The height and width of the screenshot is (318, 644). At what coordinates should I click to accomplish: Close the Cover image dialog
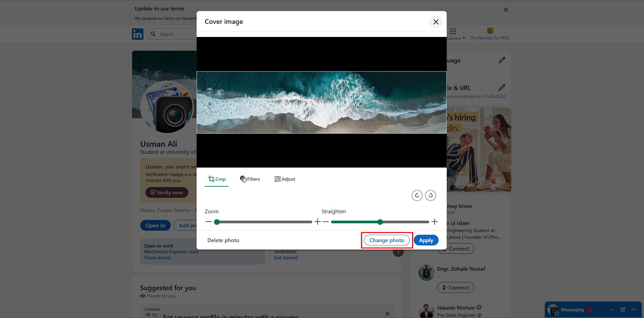436,22
